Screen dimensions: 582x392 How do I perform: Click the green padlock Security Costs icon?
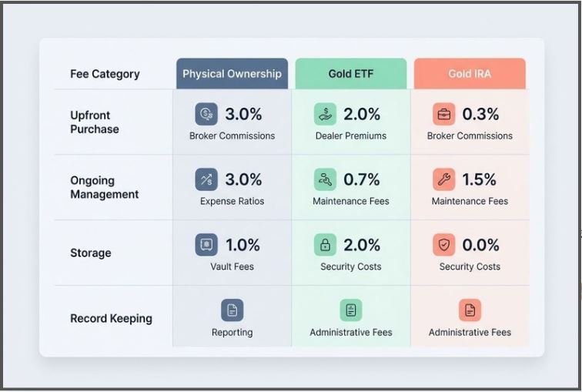(x=325, y=245)
